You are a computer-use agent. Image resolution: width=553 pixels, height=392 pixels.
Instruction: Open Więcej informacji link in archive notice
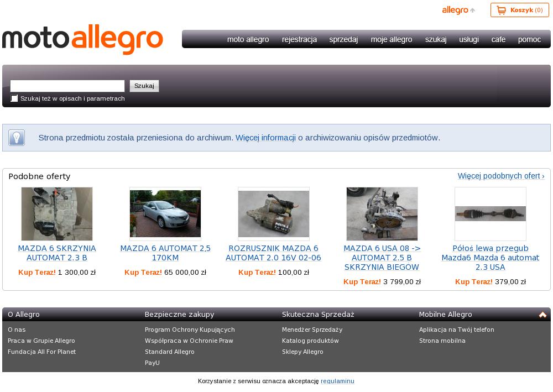pos(265,138)
